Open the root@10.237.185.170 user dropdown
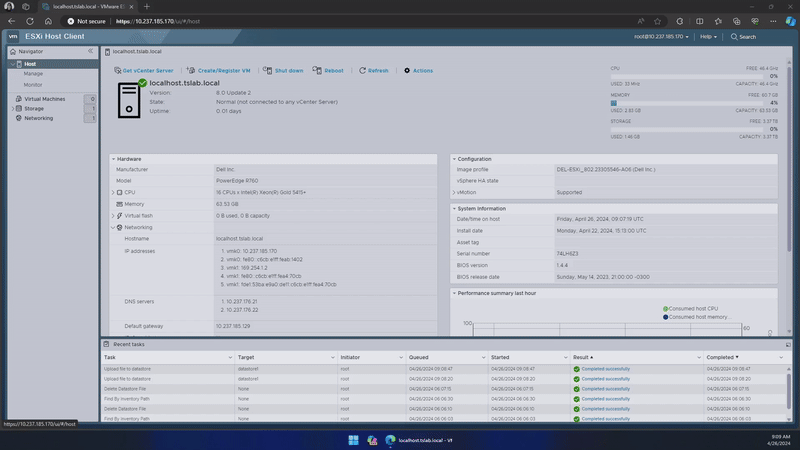The image size is (800, 450). (661, 36)
